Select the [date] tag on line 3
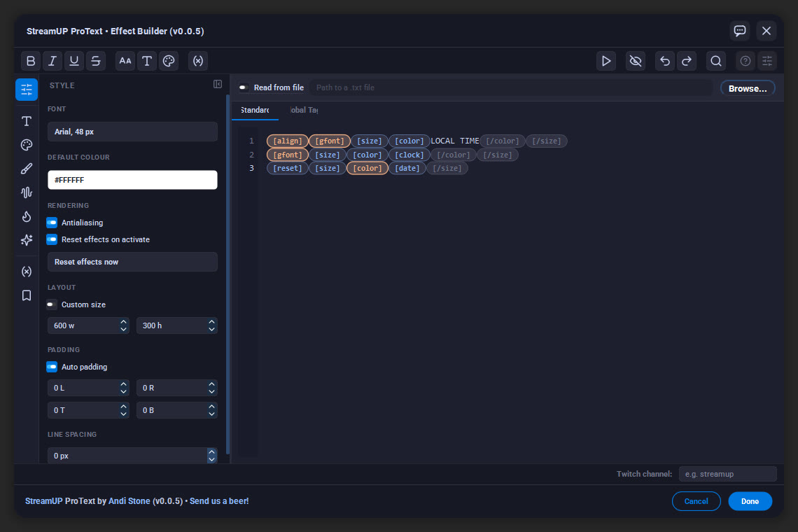 (x=407, y=168)
